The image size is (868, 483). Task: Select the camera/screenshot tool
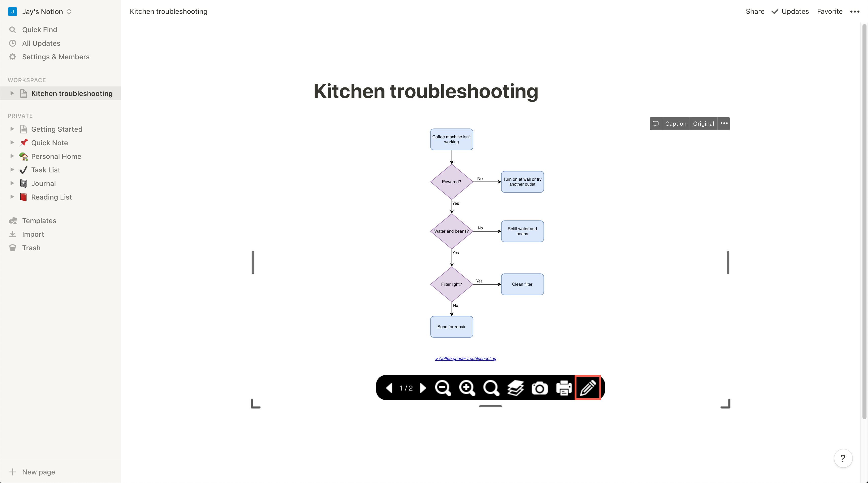coord(539,388)
